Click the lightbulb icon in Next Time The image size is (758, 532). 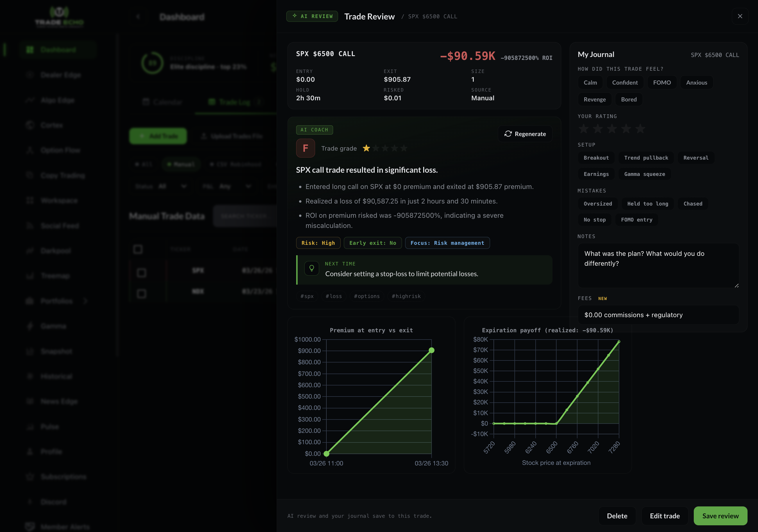pyautogui.click(x=311, y=268)
